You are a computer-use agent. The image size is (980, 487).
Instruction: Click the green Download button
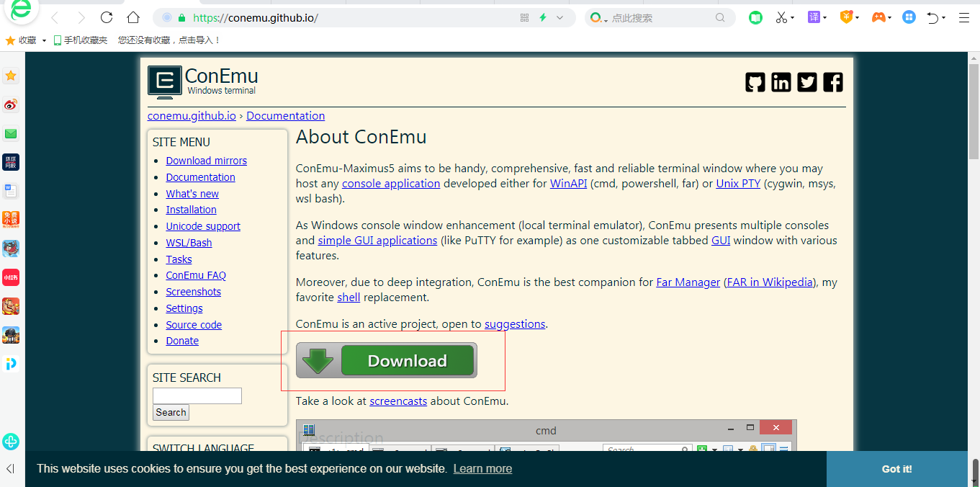pyautogui.click(x=387, y=360)
